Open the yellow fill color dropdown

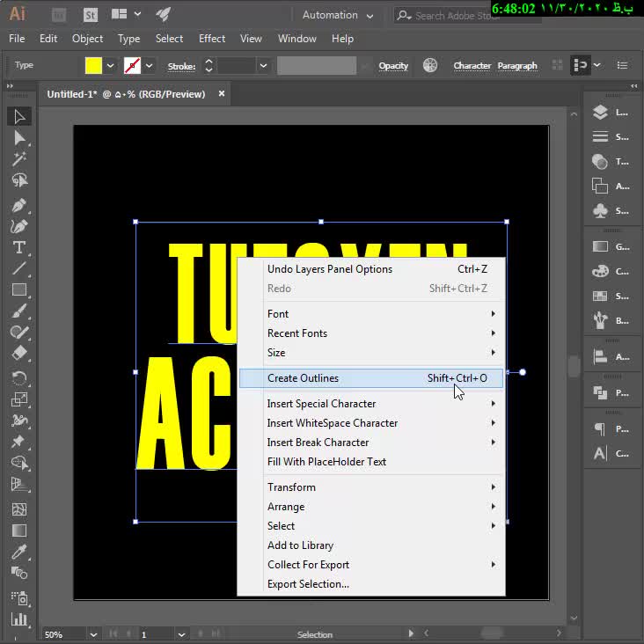click(111, 66)
